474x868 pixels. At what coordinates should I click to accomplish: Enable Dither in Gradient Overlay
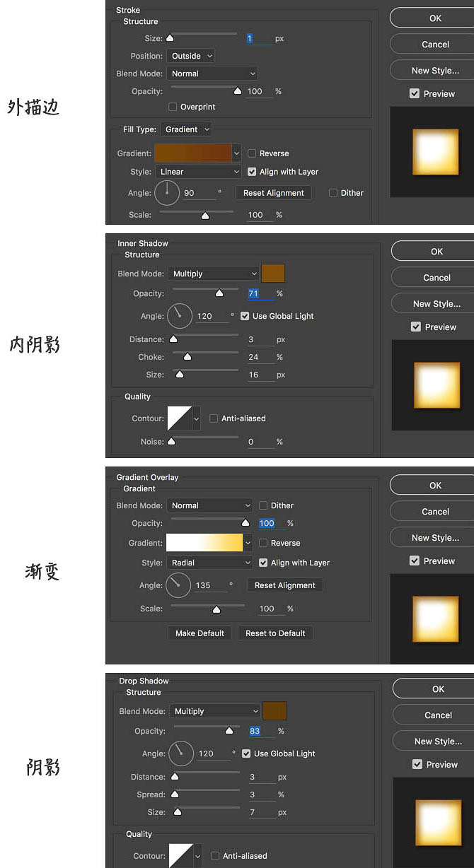263,505
